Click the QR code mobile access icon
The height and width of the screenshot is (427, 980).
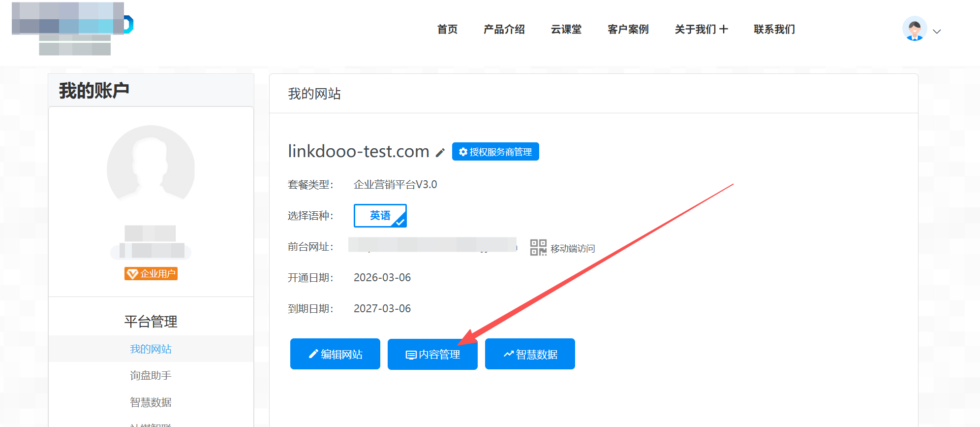pyautogui.click(x=538, y=247)
